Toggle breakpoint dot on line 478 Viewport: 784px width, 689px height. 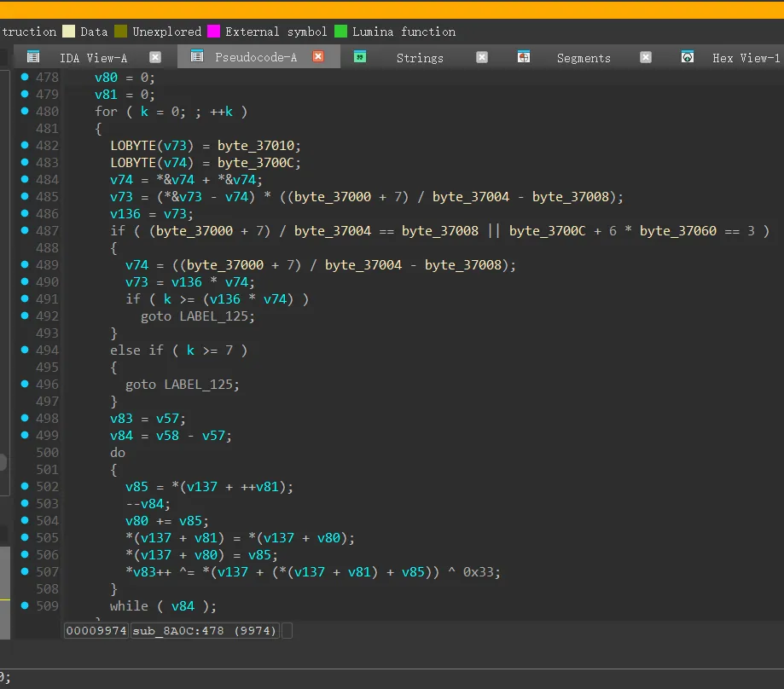coord(25,77)
